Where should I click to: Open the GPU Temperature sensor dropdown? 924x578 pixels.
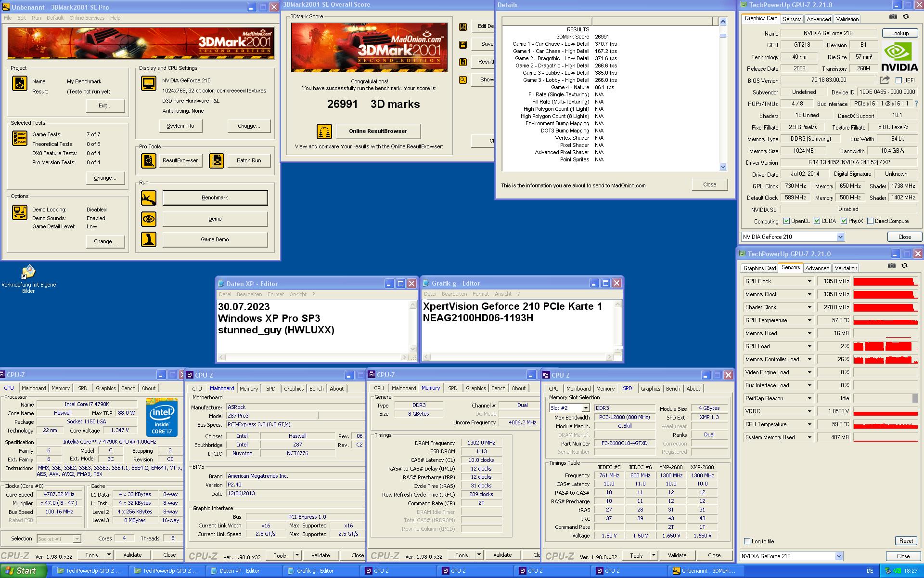tap(809, 320)
